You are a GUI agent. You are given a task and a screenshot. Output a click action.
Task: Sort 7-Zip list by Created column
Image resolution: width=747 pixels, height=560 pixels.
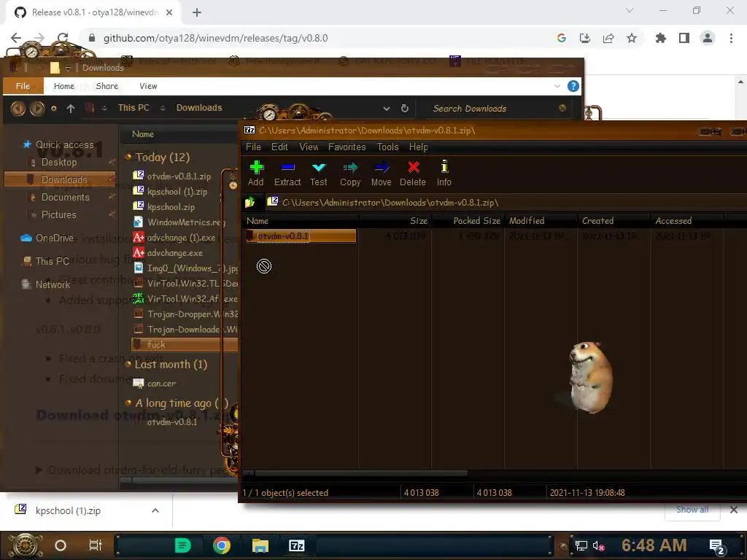[614, 220]
